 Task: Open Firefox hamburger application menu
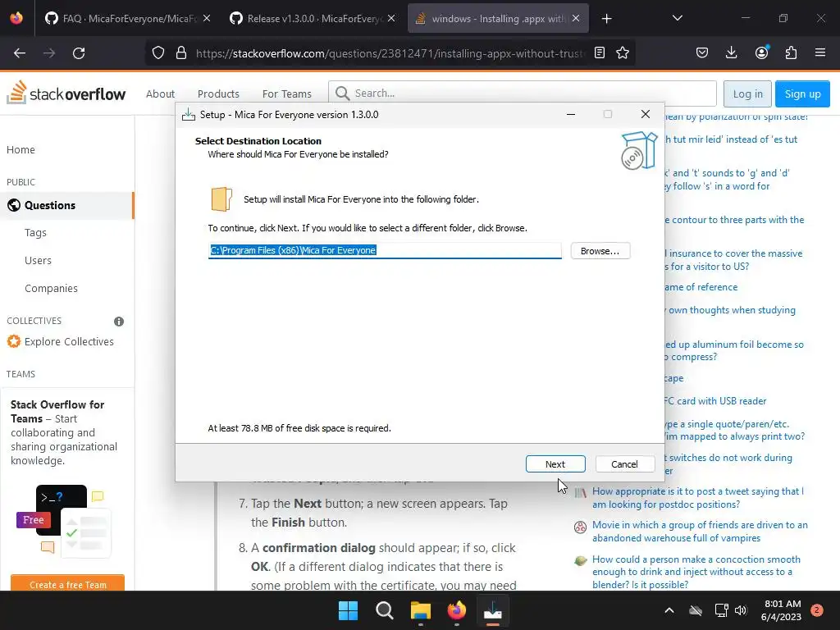pyautogui.click(x=820, y=52)
